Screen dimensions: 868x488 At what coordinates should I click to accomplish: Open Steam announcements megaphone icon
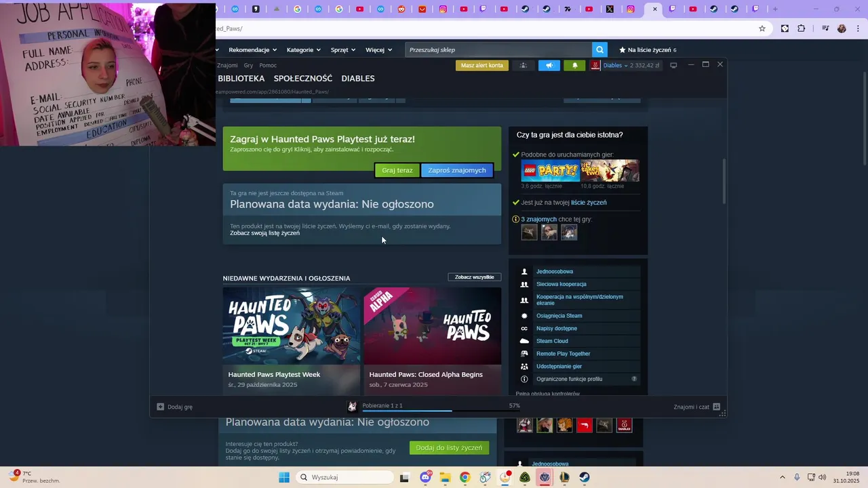[549, 65]
